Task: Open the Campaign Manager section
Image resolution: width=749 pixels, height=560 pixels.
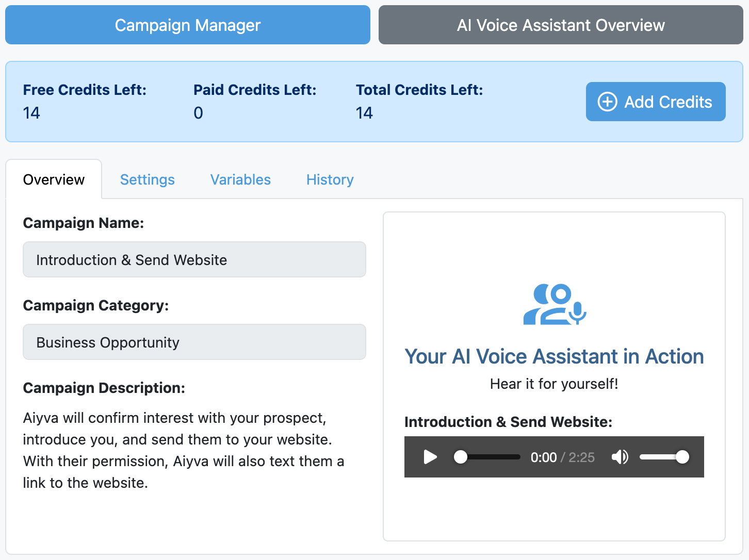Action: click(x=188, y=25)
